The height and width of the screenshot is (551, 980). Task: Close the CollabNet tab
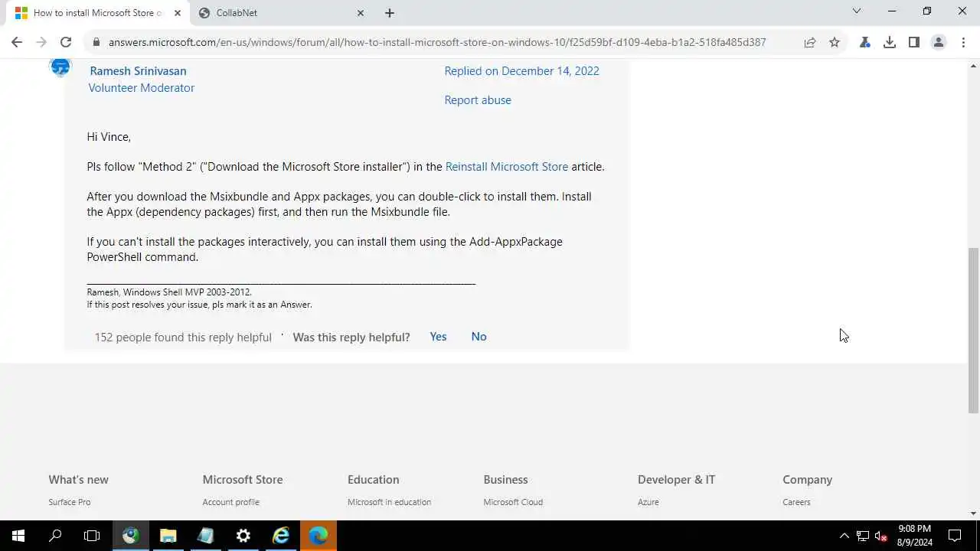[361, 13]
